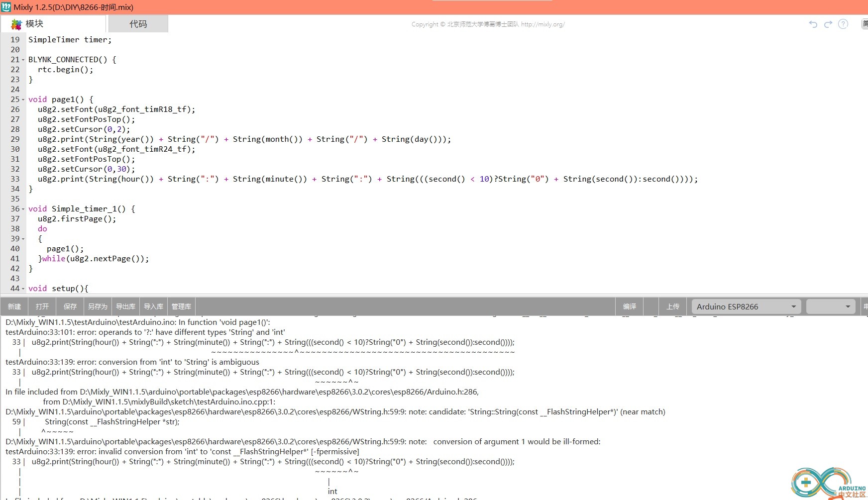Switch to the 代码 code tab

point(138,24)
